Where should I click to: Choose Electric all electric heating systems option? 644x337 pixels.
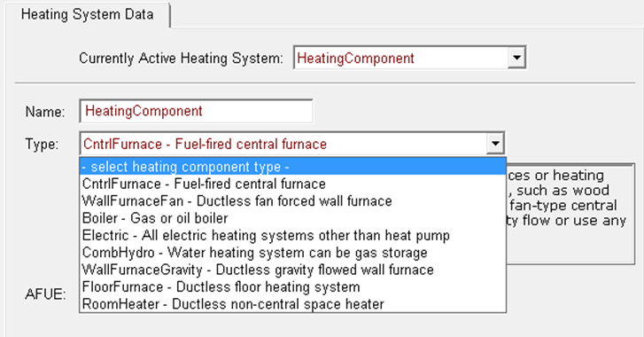[292, 236]
